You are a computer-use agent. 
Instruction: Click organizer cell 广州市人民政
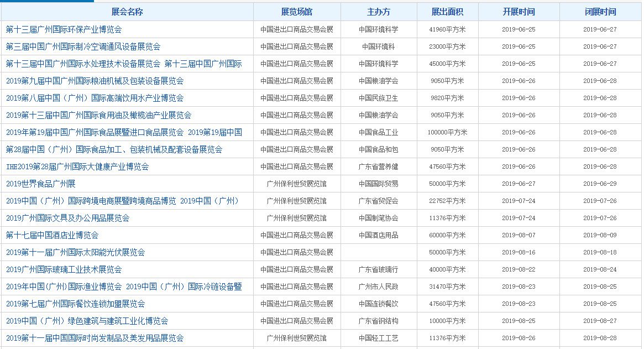378,287
